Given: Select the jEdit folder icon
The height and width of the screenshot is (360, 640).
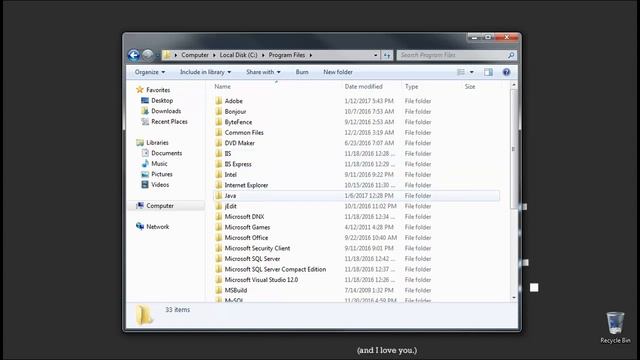Looking at the screenshot, I should (x=219, y=206).
